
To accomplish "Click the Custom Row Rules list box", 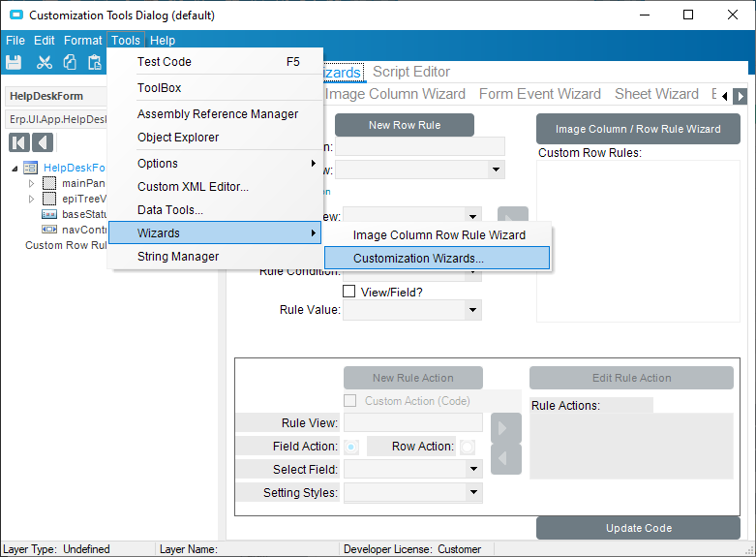I will pyautogui.click(x=638, y=241).
